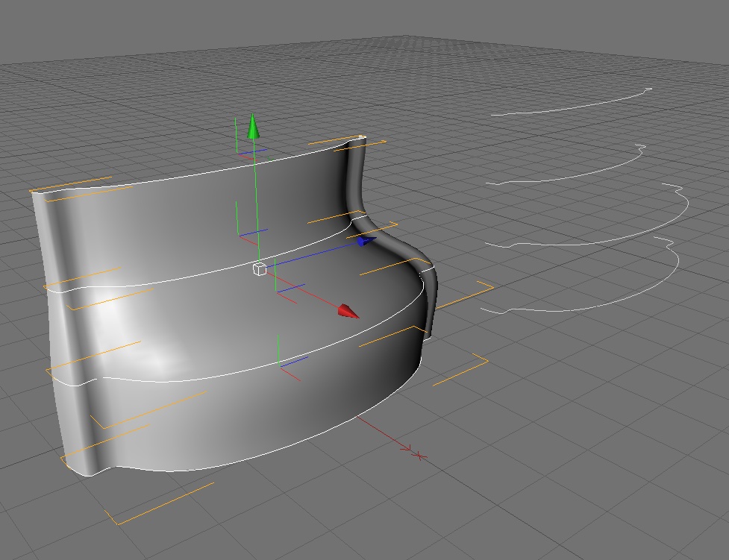
Task: Click the world X-axis end marker
Action: [x=419, y=456]
